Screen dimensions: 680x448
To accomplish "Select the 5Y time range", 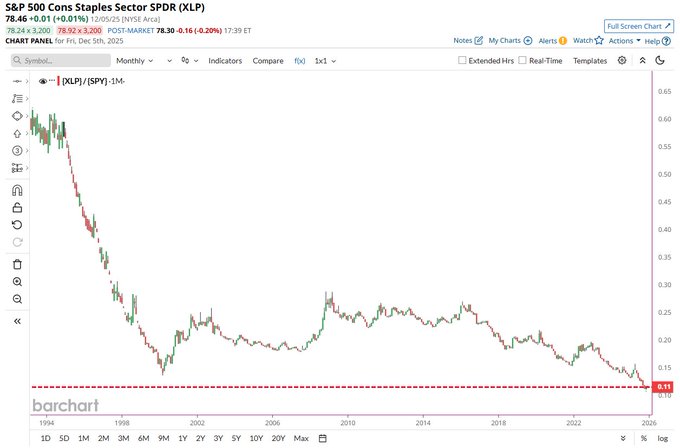I will point(236,438).
